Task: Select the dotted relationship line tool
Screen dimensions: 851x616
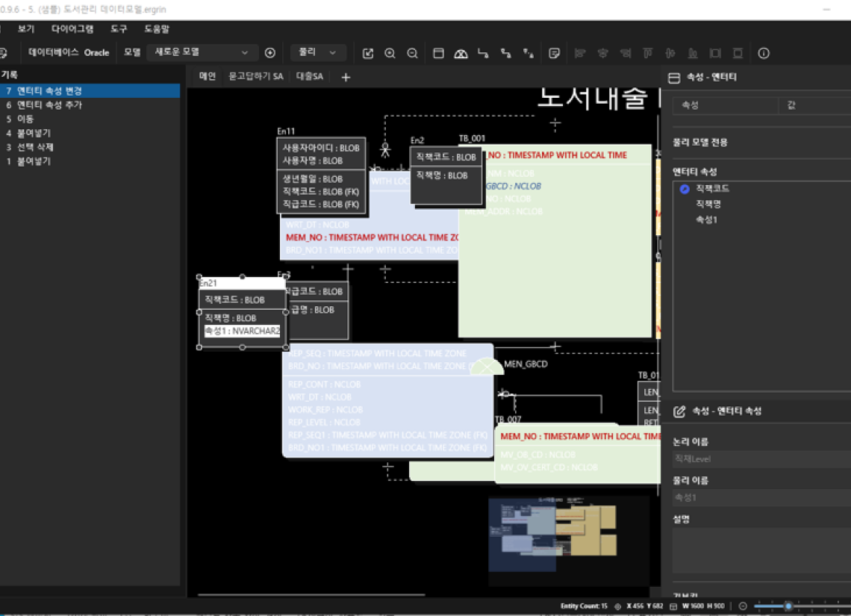Action: 528,53
